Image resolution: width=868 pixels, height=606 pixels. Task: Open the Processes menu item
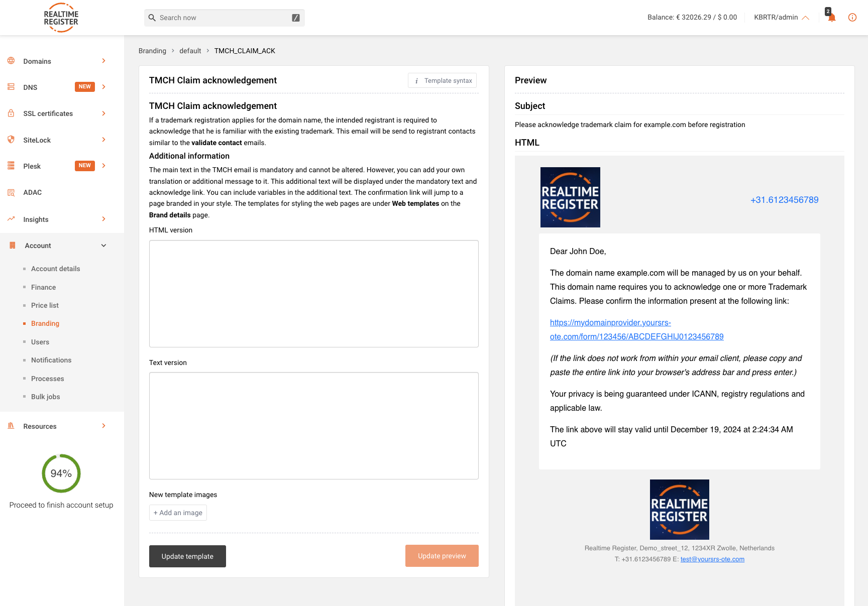tap(48, 379)
